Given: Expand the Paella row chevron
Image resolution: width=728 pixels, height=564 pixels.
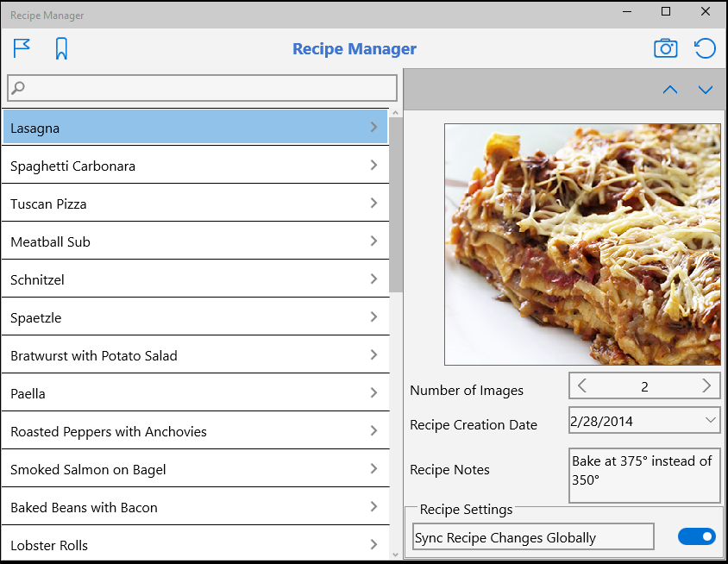Looking at the screenshot, I should point(373,392).
